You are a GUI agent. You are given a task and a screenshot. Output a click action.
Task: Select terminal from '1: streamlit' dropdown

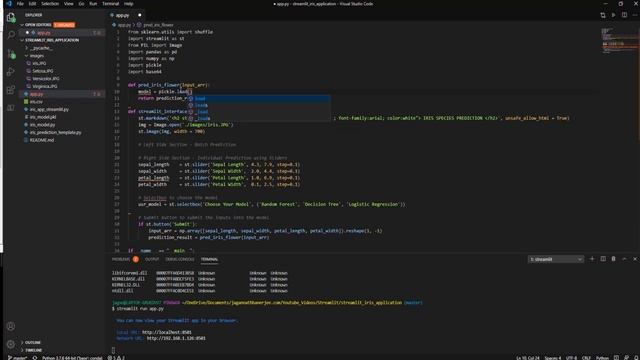point(556,259)
